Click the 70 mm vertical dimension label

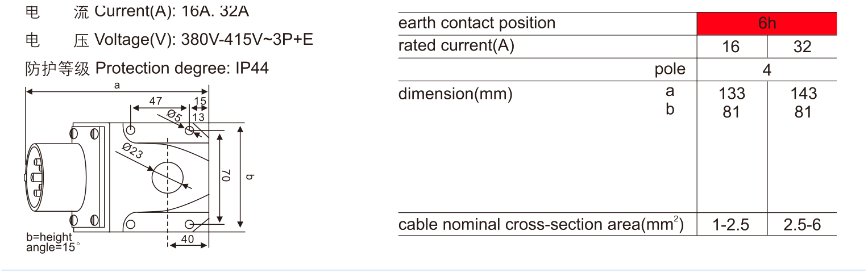pyautogui.click(x=226, y=177)
